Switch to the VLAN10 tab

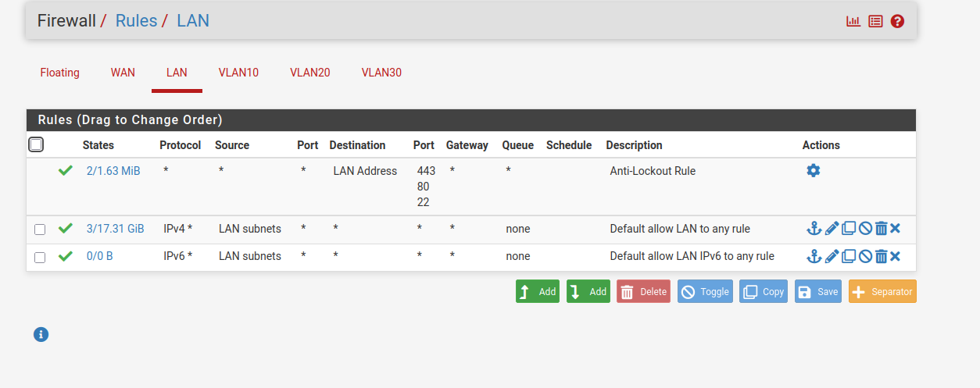click(238, 73)
